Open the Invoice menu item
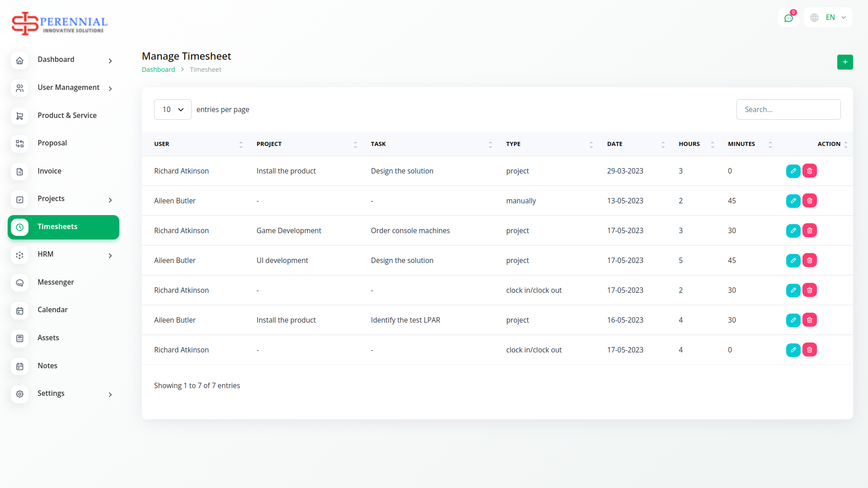Image resolution: width=868 pixels, height=488 pixels. (x=49, y=171)
